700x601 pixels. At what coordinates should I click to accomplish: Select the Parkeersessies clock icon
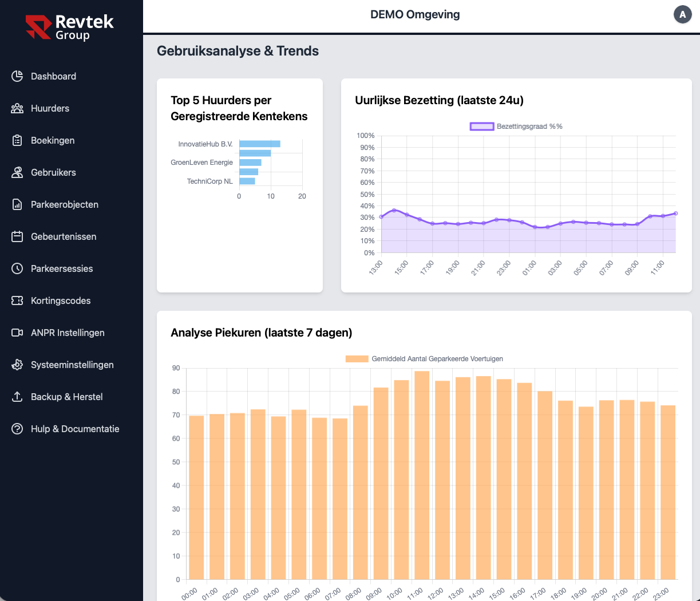16,268
